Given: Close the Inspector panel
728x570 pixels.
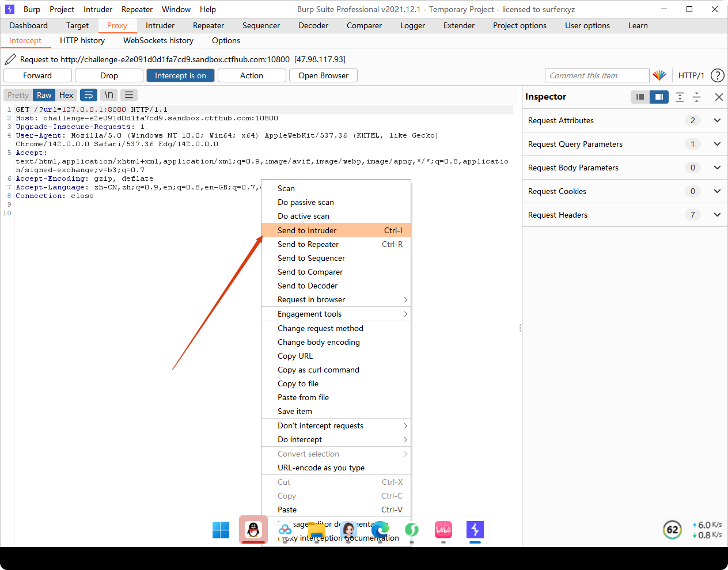Looking at the screenshot, I should pyautogui.click(x=719, y=97).
